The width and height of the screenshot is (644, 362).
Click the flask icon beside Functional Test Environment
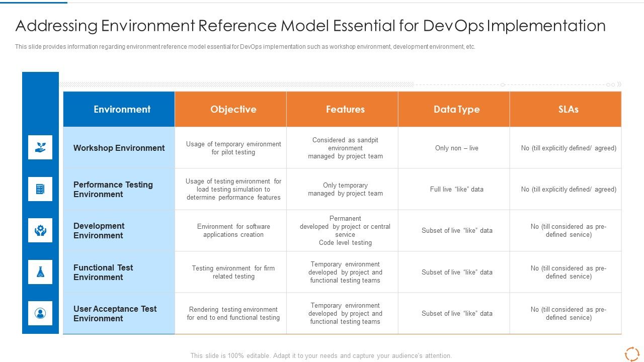pyautogui.click(x=40, y=272)
